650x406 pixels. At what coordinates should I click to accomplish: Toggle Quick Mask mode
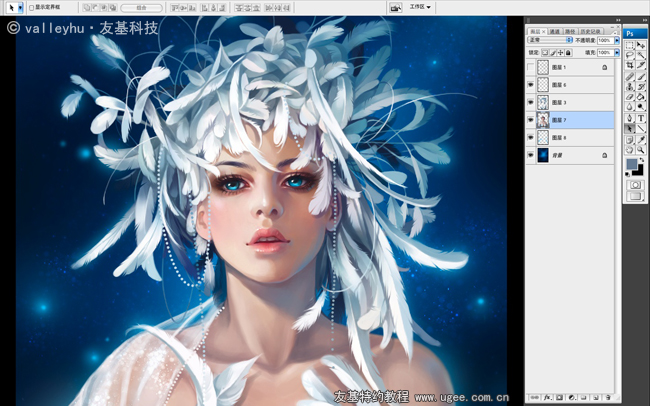(x=635, y=185)
